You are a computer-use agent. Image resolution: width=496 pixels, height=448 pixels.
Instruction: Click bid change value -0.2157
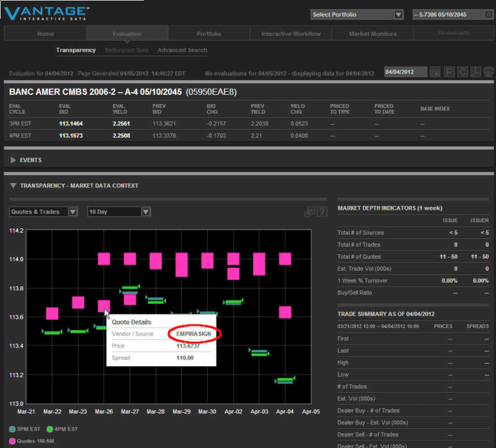tap(216, 123)
